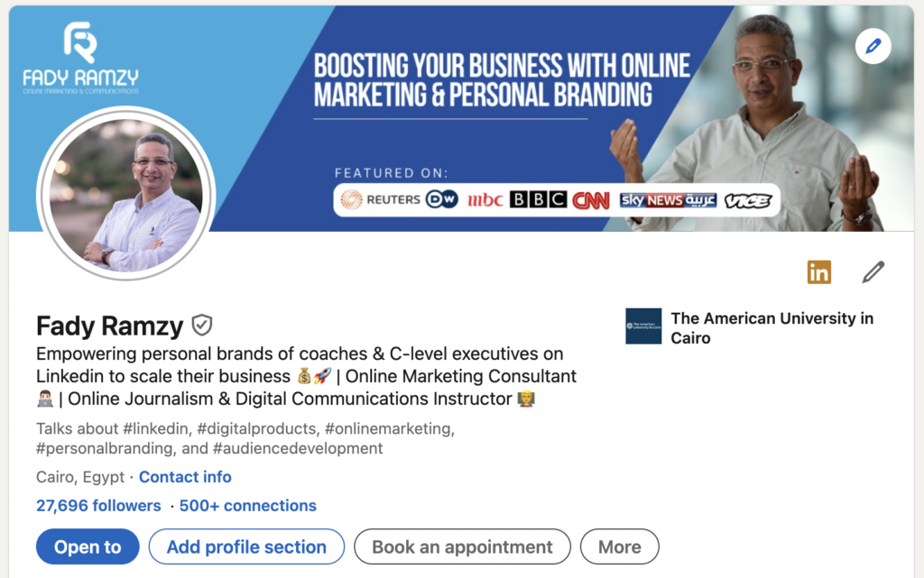Click the pencil icon to edit intro
The height and width of the screenshot is (578, 924).
[x=873, y=272]
